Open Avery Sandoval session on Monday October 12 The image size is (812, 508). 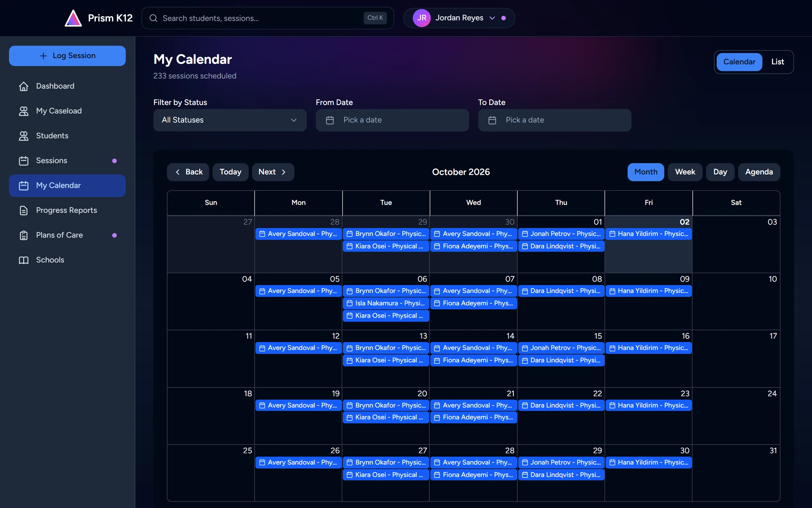tap(298, 348)
